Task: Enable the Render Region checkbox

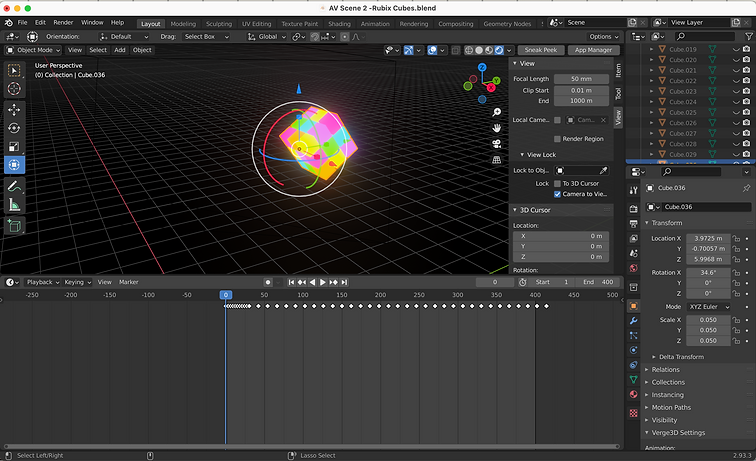Action: [557, 139]
